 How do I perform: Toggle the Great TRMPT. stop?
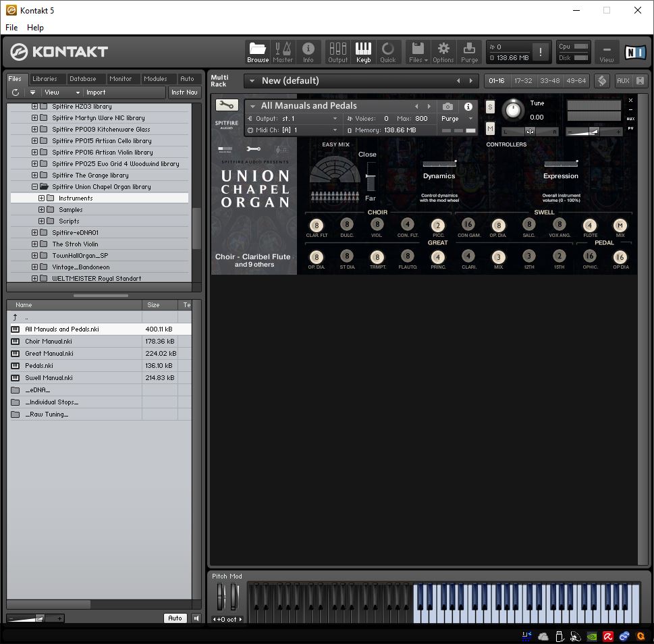[377, 257]
